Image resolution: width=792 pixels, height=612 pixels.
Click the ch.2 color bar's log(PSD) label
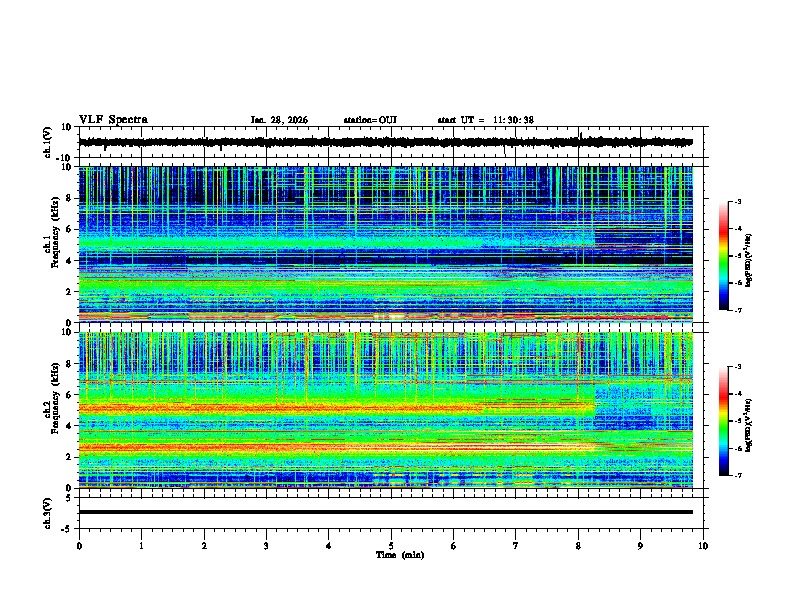tap(749, 425)
